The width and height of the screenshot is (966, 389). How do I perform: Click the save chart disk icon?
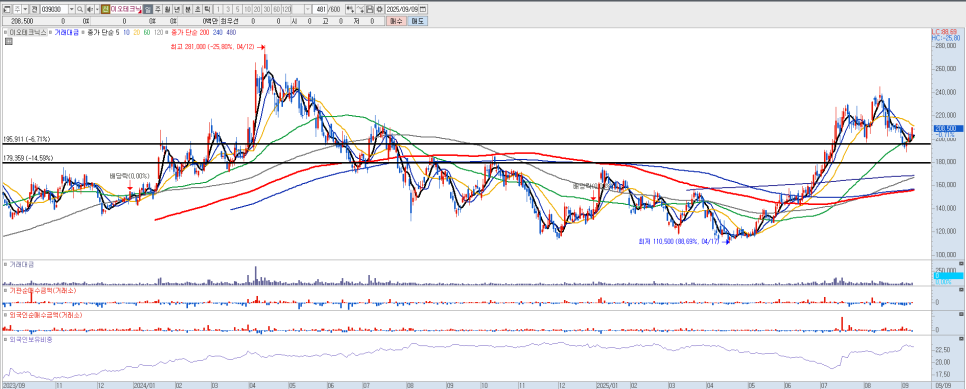tap(370, 9)
